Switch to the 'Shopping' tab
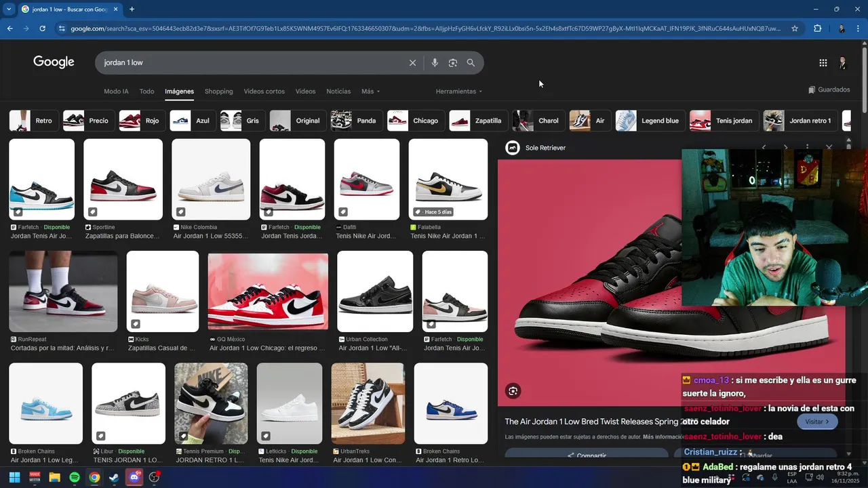 218,91
